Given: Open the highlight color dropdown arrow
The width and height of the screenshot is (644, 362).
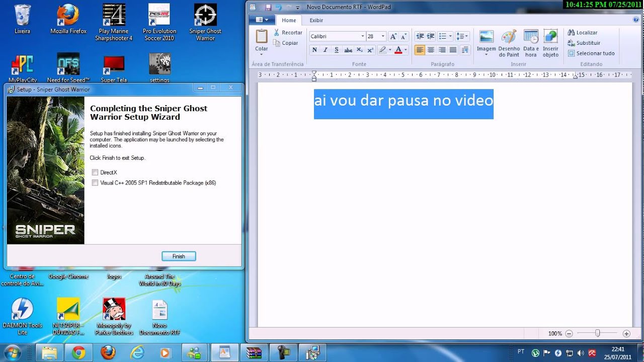Looking at the screenshot, I should (389, 50).
